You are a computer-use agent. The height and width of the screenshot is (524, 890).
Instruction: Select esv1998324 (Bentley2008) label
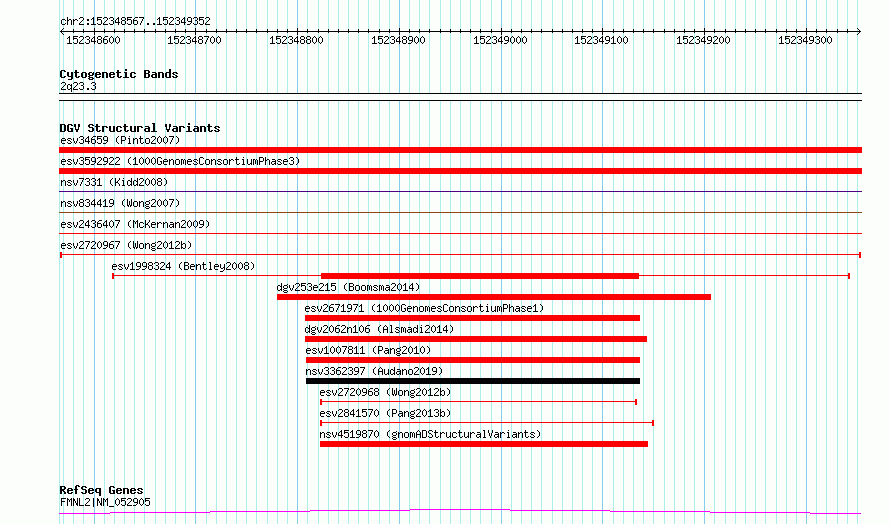tap(183, 266)
